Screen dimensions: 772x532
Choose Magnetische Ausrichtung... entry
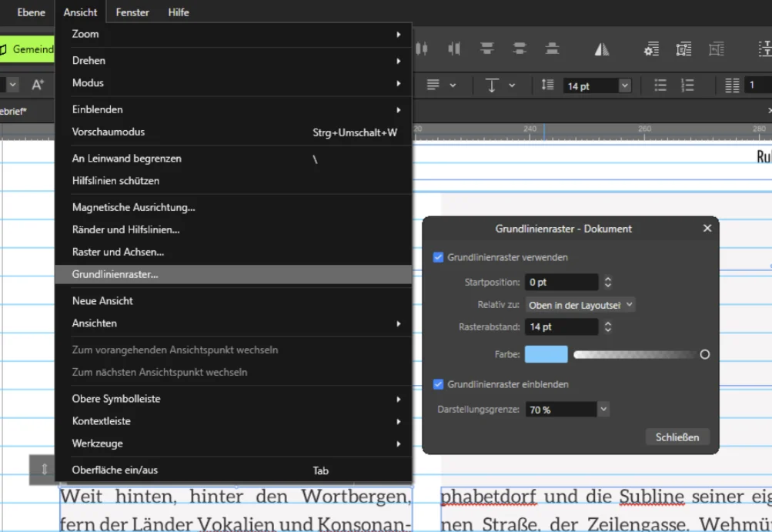click(x=234, y=207)
